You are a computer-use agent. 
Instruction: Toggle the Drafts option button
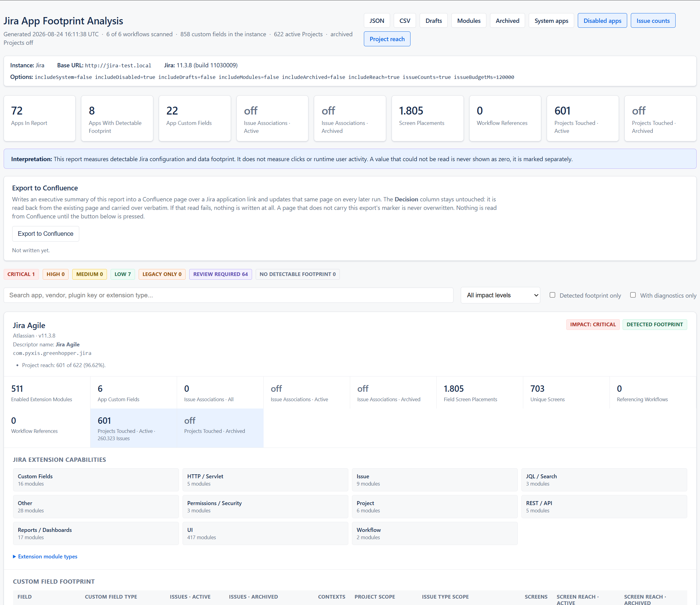tap(433, 21)
